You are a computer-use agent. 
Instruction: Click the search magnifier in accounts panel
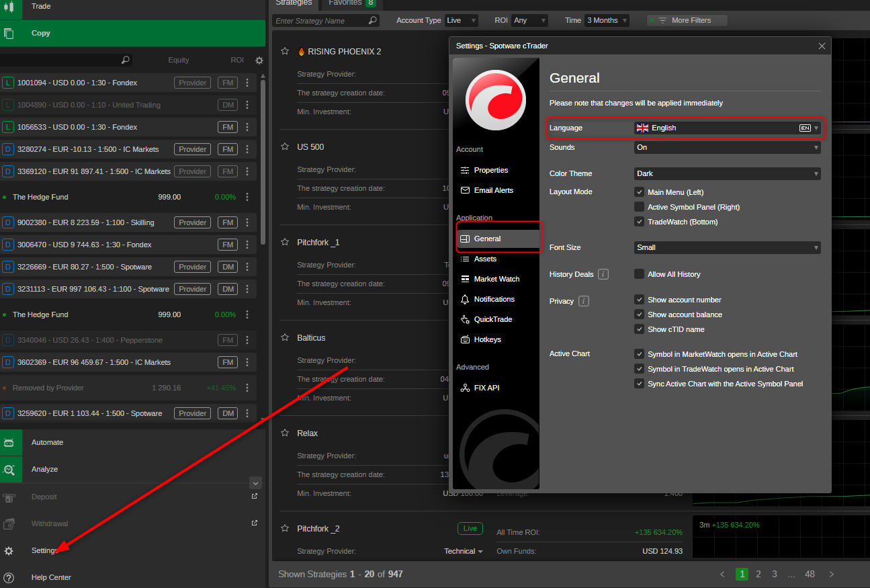[125, 60]
